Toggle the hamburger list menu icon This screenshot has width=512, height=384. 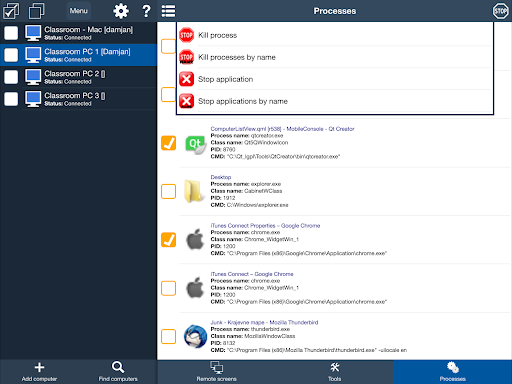click(x=168, y=11)
